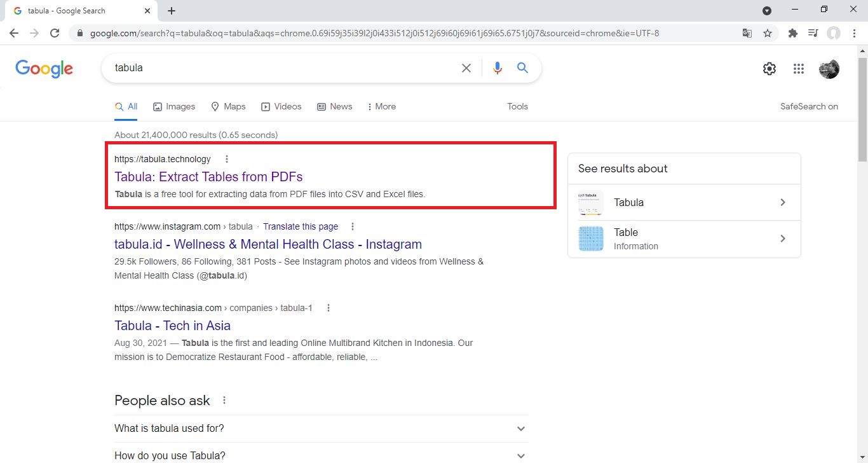Open options for the techinasia result
This screenshot has width=868, height=463.
coord(329,308)
